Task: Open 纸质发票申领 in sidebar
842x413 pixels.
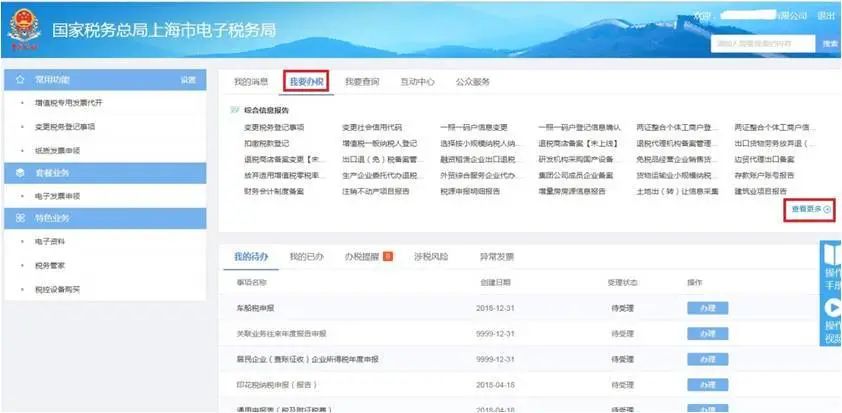Action: point(57,151)
